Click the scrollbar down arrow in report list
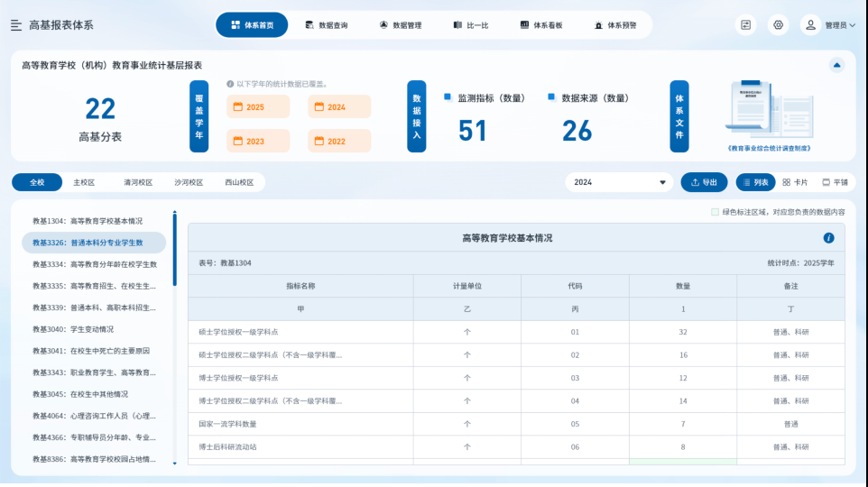The width and height of the screenshot is (868, 487). (175, 464)
